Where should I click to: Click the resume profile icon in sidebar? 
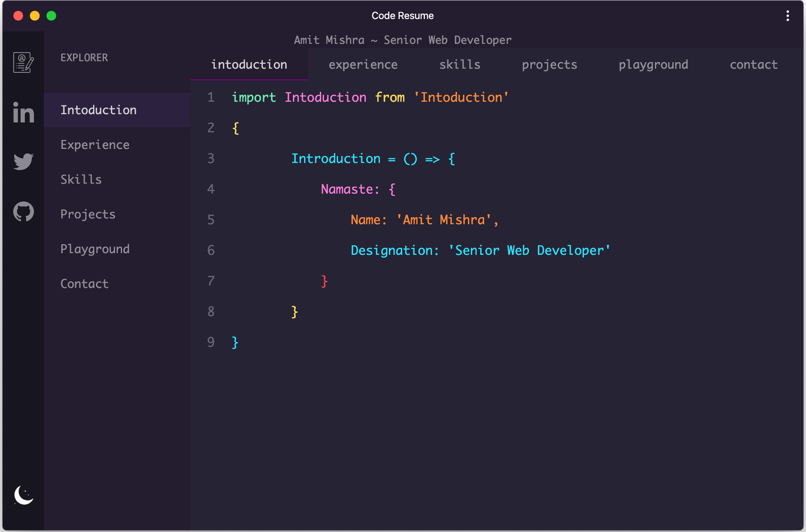click(23, 62)
